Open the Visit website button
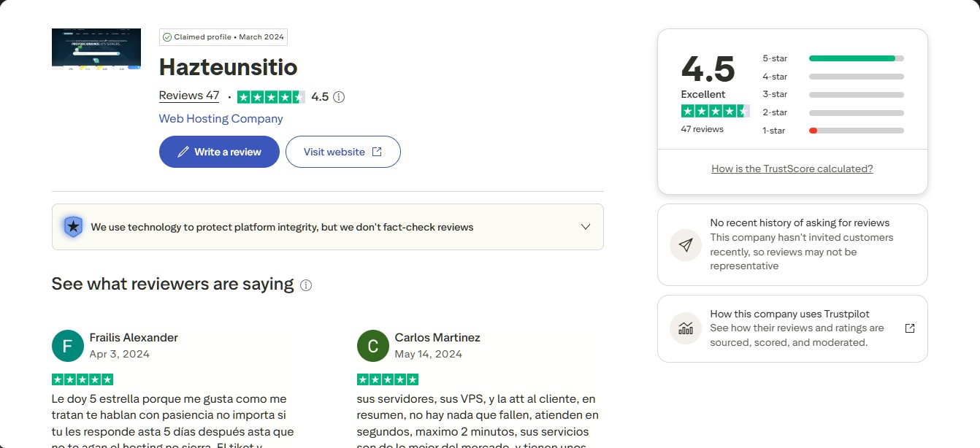This screenshot has height=448, width=980. click(x=342, y=152)
